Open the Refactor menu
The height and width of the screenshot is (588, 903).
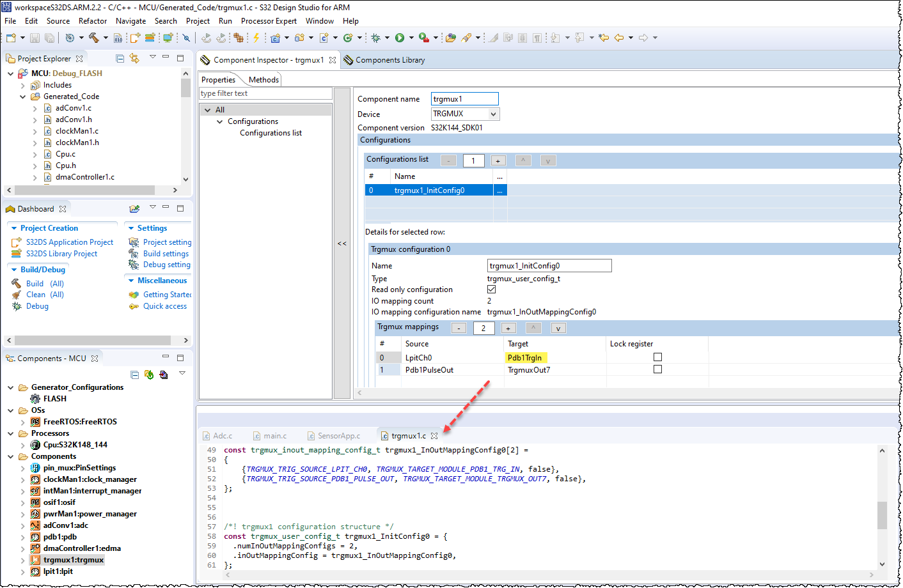point(93,21)
